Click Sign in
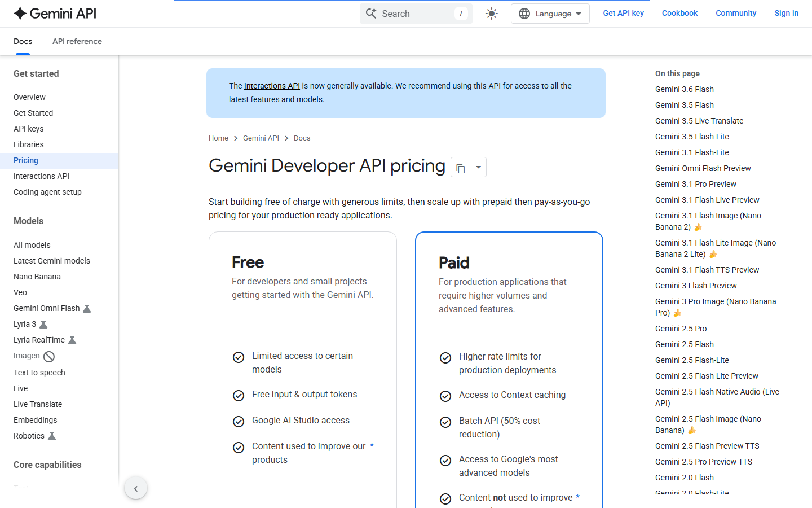Viewport: 812px width, 508px height. pos(786,13)
